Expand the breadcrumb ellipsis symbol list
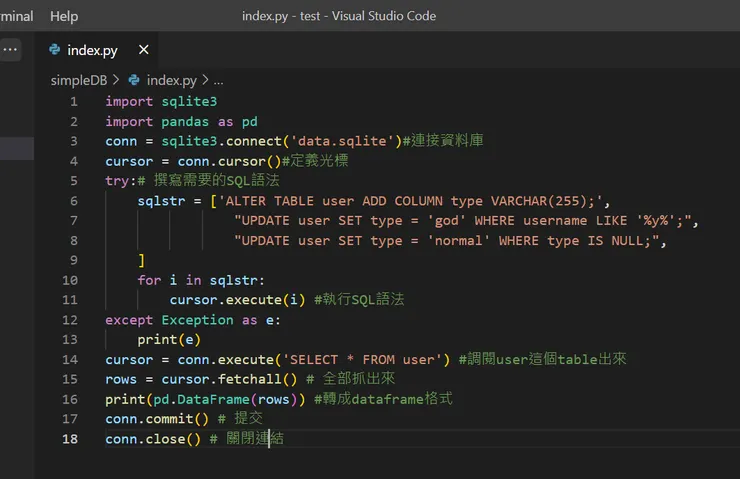 (218, 80)
